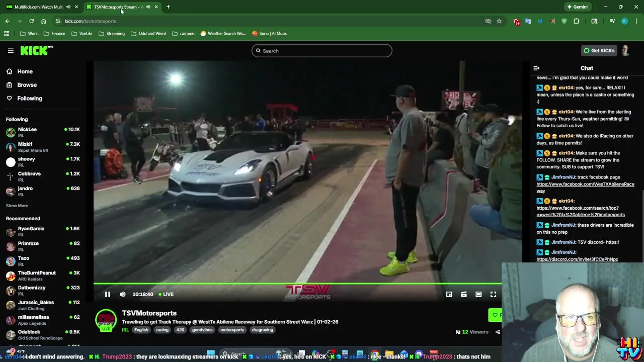Switch to theater mode view
This screenshot has width=644, height=362.
coord(478,294)
